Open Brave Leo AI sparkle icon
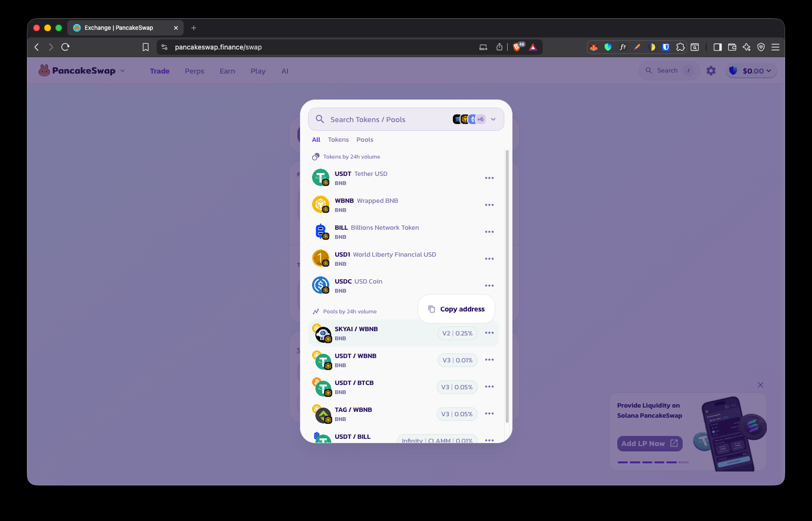The width and height of the screenshot is (812, 521). tap(747, 47)
